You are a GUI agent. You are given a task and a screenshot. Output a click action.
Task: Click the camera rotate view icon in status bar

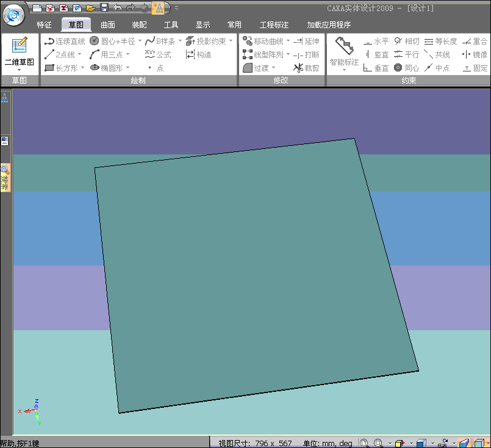[443, 443]
